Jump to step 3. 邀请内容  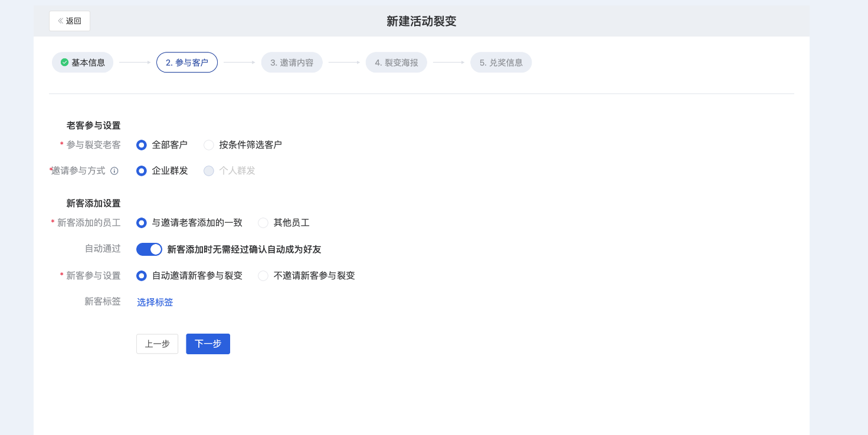point(292,62)
